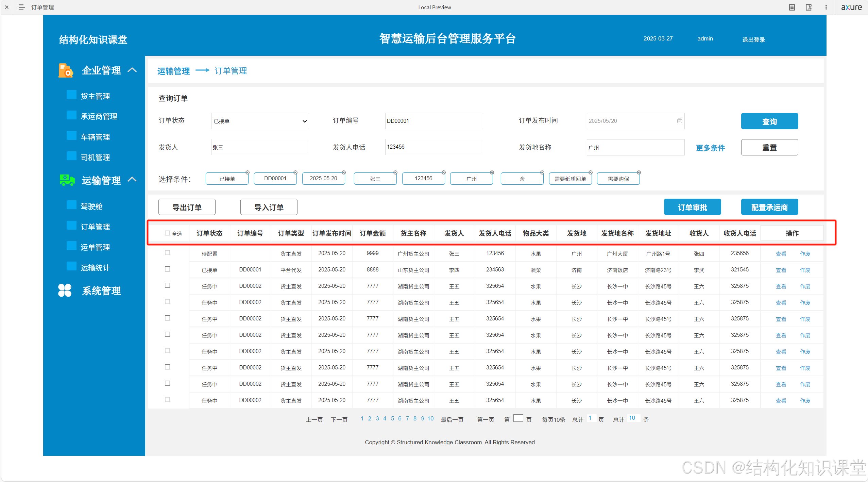Collapse the 企业管理 section chevron
This screenshot has height=482, width=868.
coord(132,70)
